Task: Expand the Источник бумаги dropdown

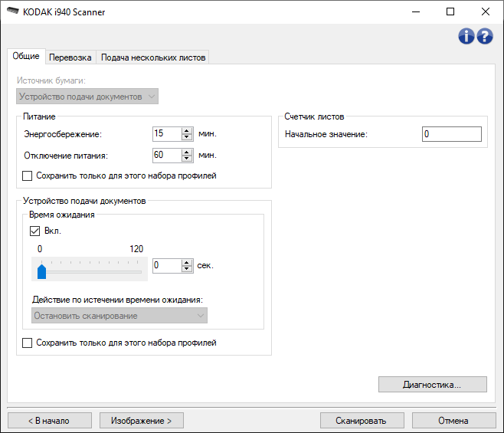Action: (87, 97)
